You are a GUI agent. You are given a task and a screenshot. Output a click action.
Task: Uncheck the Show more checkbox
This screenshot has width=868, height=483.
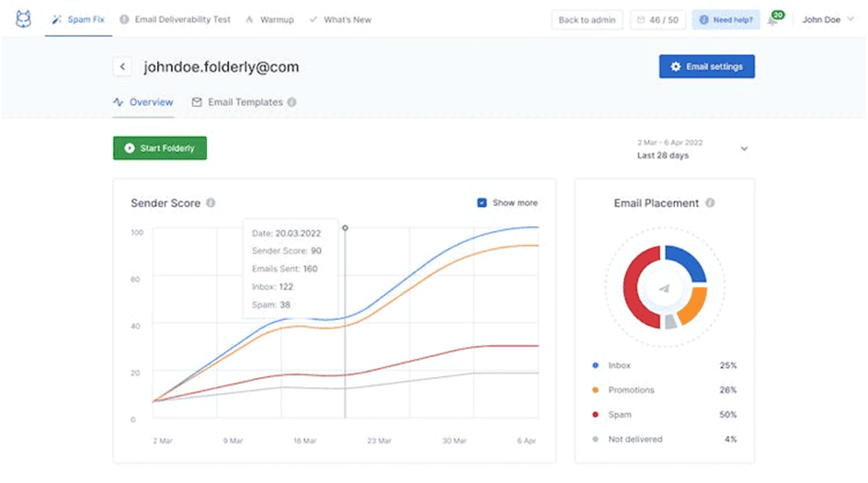tap(482, 202)
